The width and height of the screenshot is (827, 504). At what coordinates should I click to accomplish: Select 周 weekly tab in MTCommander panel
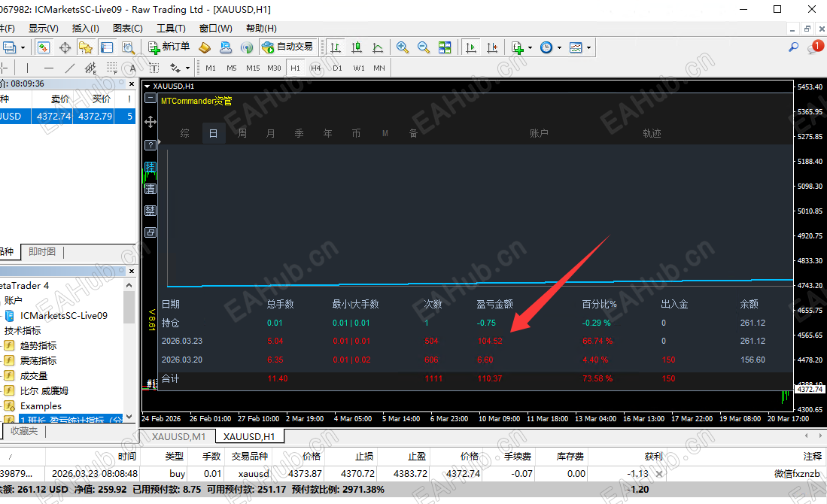click(242, 133)
